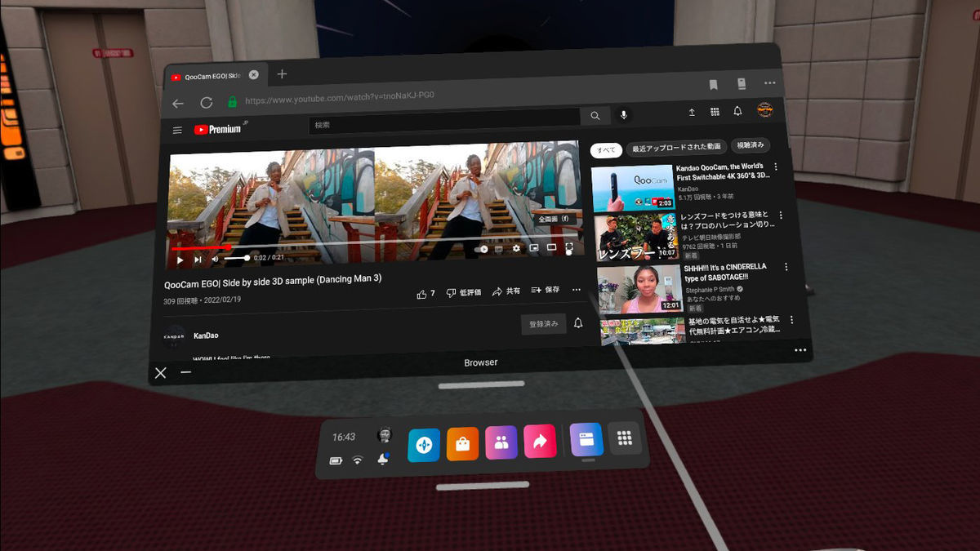The width and height of the screenshot is (980, 551).
Task: Open YouTube hamburger guide menu
Action: point(177,130)
